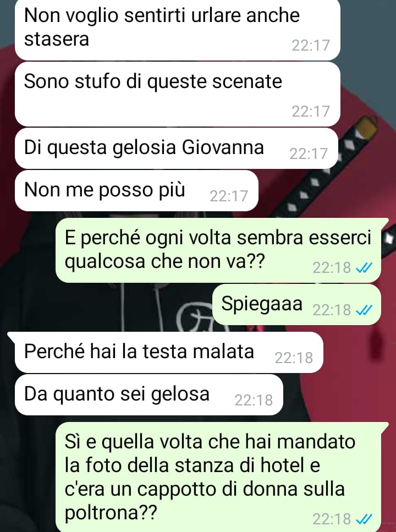Select 'Non me posso più' bubble
The image size is (396, 532).
pos(136,190)
